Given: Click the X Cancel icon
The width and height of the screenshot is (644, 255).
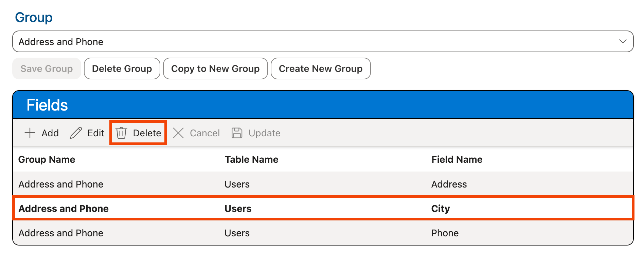Looking at the screenshot, I should tap(178, 133).
